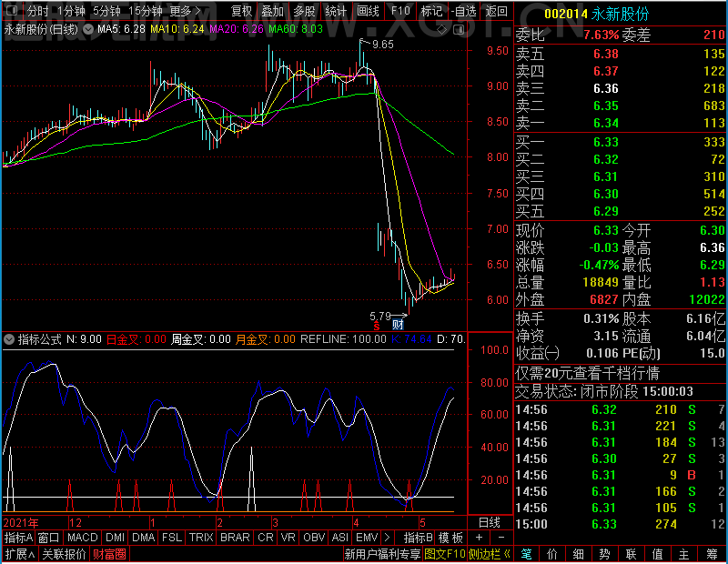The height and width of the screenshot is (564, 728).
Task: Open the 新用户福利专享 link
Action: click(382, 554)
